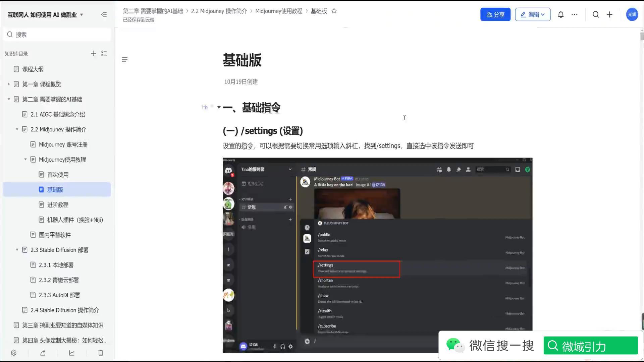
Task: Click the 基础版 page title
Action: [x=242, y=60]
